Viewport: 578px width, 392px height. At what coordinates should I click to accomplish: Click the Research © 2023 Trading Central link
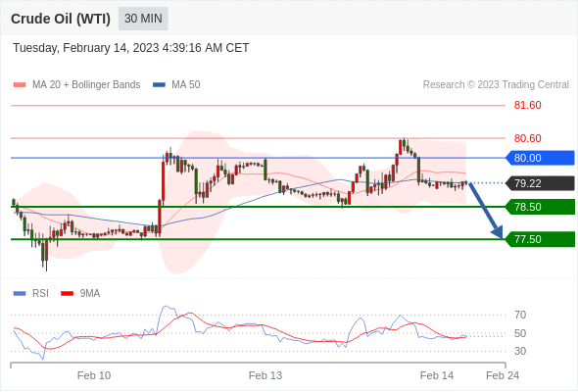496,85
